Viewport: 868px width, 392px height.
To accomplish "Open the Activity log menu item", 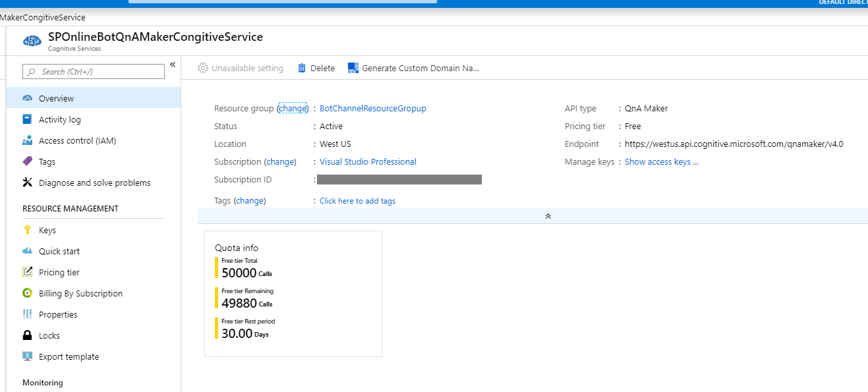I will (x=94, y=119).
